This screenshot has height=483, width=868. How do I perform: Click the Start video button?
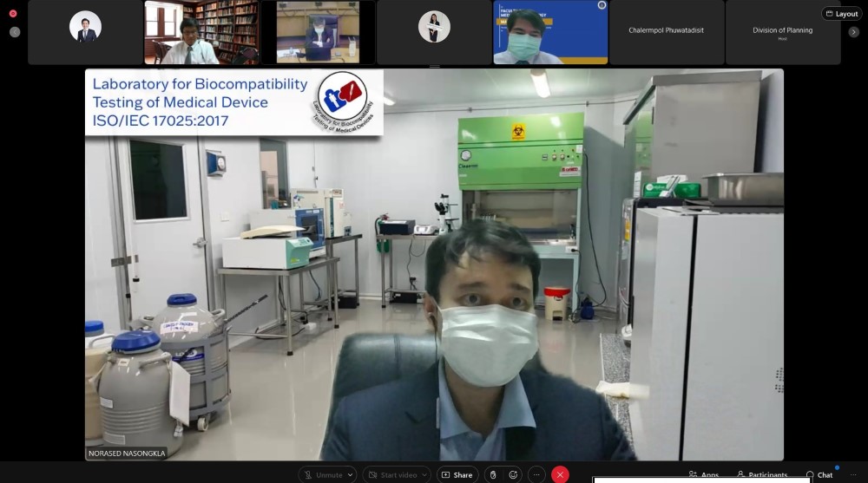pyautogui.click(x=391, y=475)
